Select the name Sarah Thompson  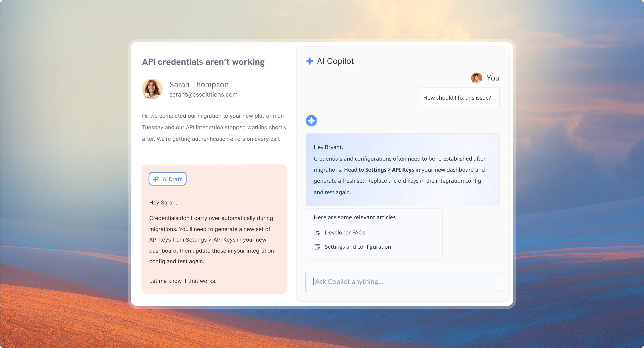coord(199,85)
